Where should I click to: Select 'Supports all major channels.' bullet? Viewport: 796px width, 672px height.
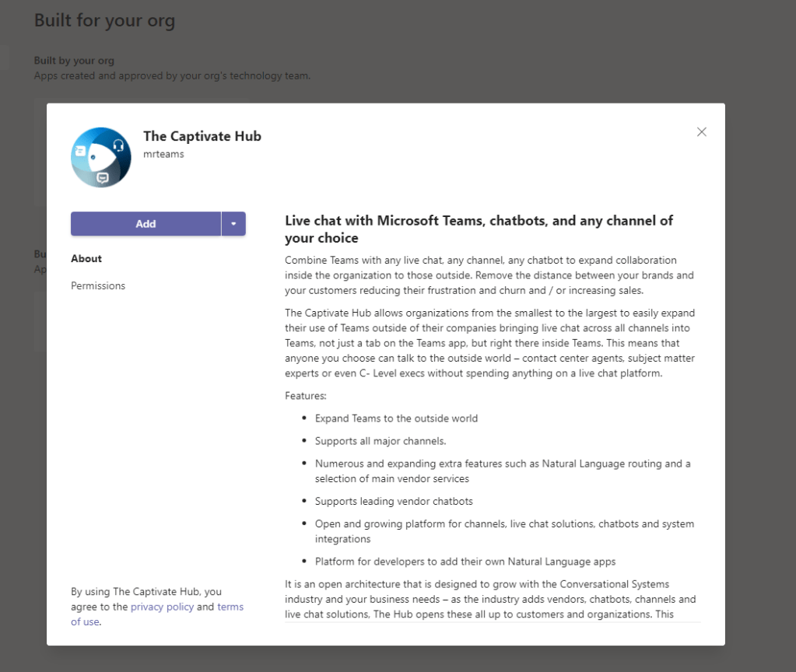point(380,441)
